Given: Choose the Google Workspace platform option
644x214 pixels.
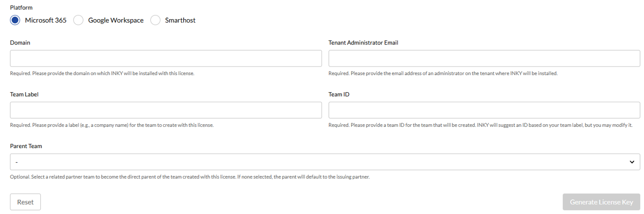Looking at the screenshot, I should click(x=78, y=20).
